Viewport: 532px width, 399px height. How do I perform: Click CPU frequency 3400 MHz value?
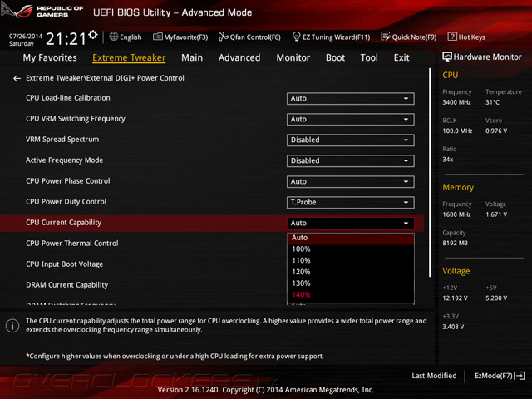tap(456, 102)
